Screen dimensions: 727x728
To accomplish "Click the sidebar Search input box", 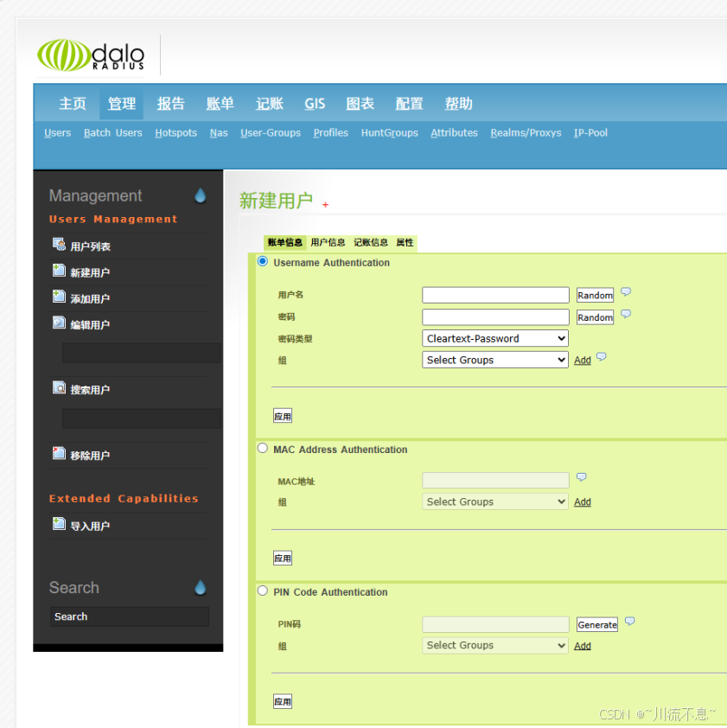I will 130,616.
